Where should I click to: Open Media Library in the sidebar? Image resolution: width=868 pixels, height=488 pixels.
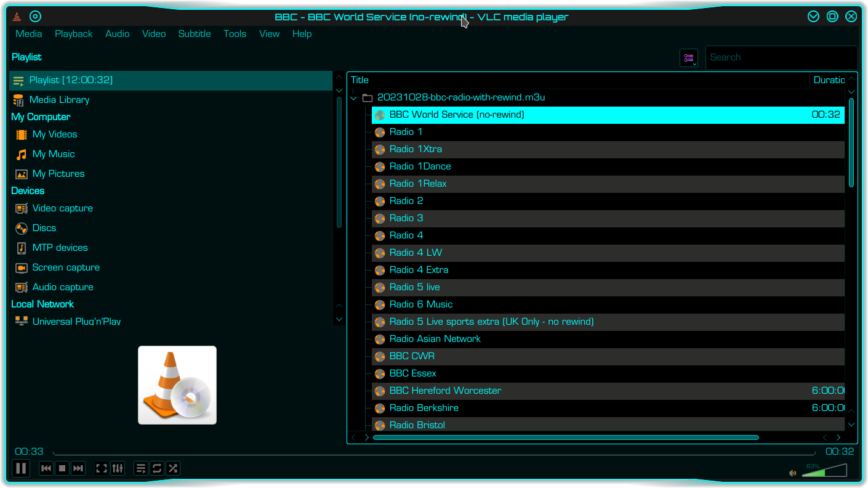pyautogui.click(x=59, y=100)
